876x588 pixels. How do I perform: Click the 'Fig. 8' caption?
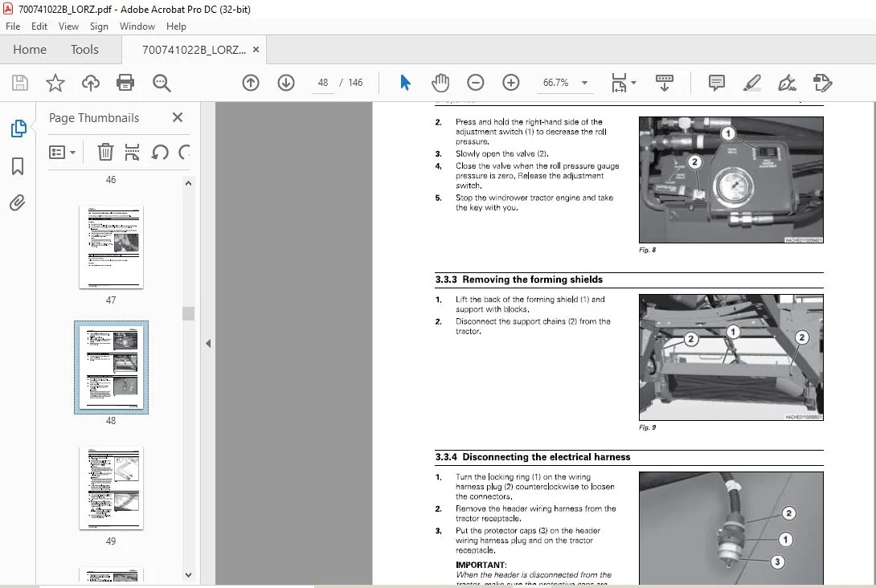[x=648, y=250]
